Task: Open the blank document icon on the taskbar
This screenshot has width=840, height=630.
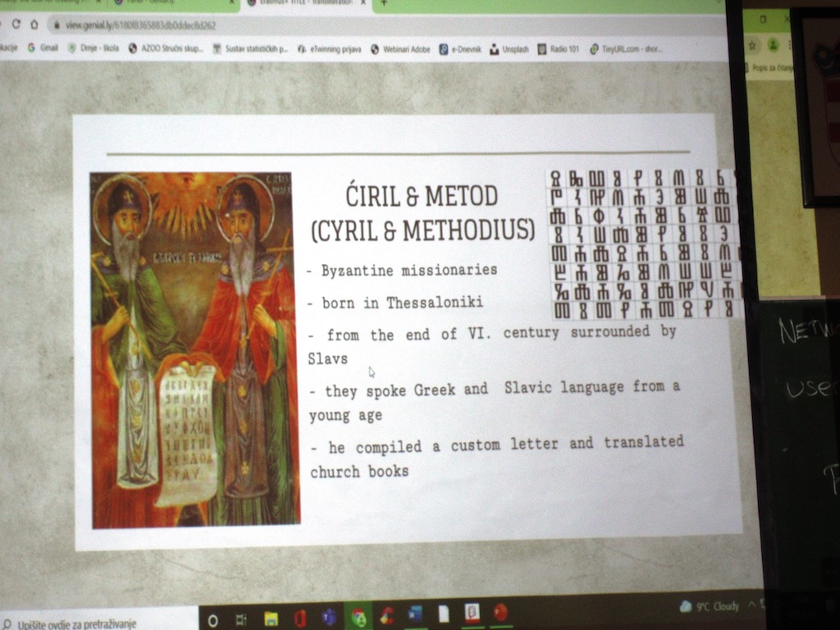Action: 444,614
